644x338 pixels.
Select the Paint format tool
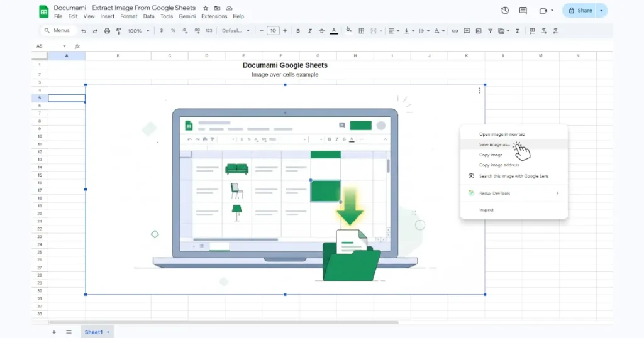(x=119, y=31)
